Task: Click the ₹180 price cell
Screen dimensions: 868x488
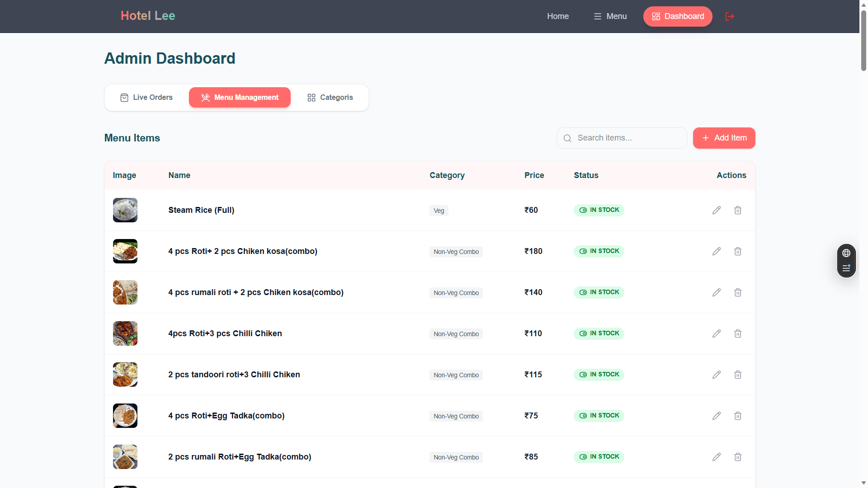Action: click(x=533, y=251)
